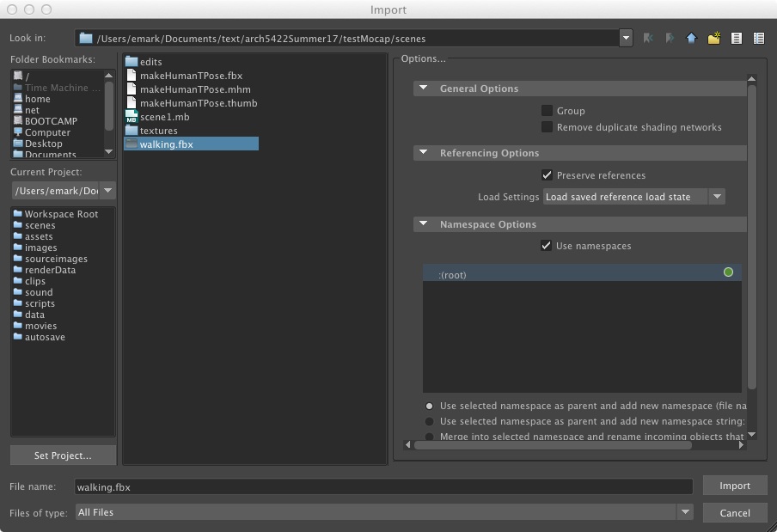Open the home folder bookmark

tap(42, 99)
